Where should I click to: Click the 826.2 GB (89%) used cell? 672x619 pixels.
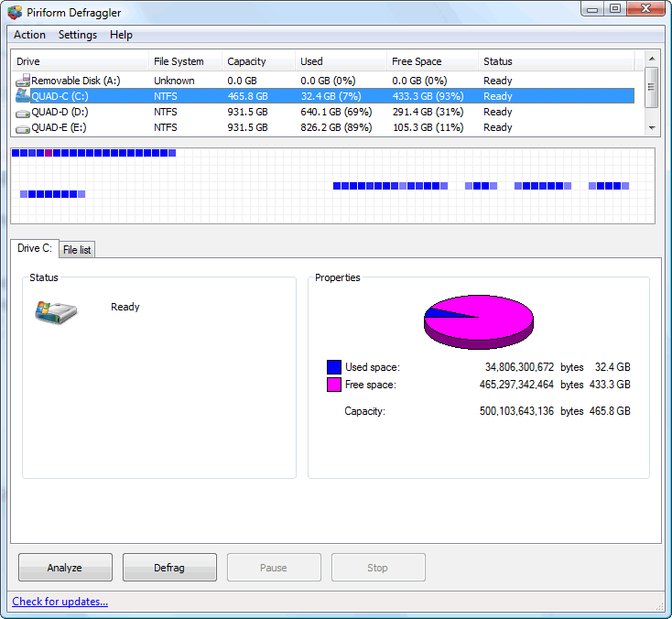pyautogui.click(x=336, y=127)
